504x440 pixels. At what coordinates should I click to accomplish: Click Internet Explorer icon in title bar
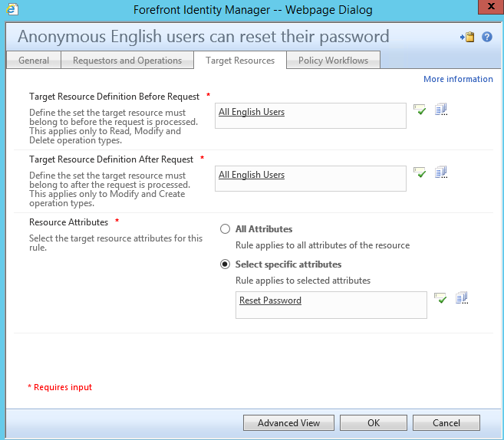coord(12,9)
